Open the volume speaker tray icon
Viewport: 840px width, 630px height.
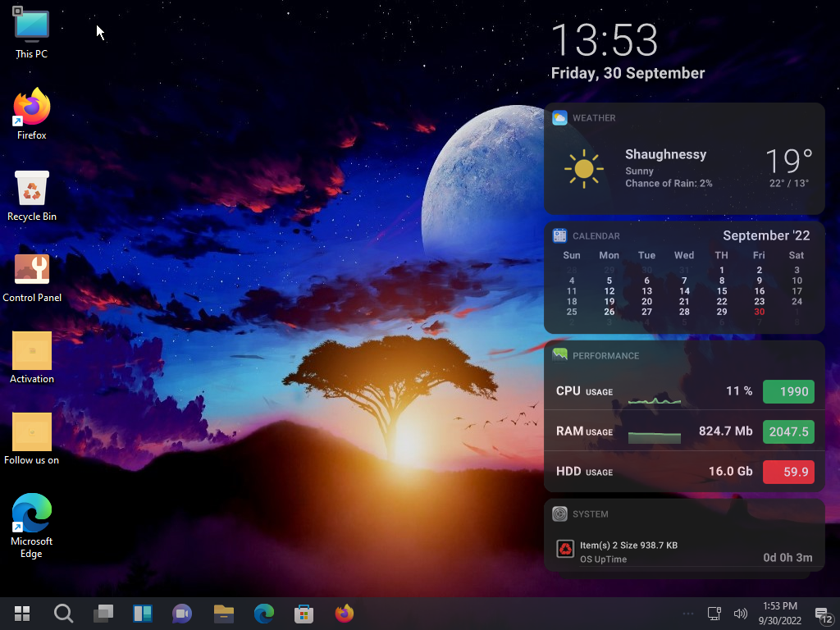click(x=740, y=614)
